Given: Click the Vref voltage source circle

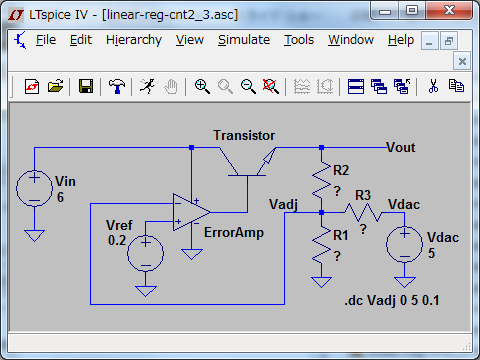Looking at the screenshot, I should pyautogui.click(x=145, y=253).
